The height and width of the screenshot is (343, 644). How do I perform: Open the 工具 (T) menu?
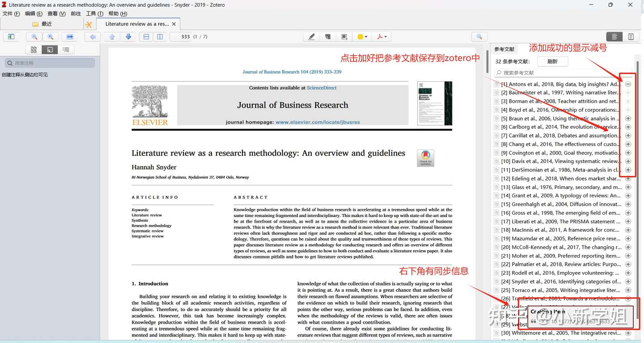click(x=94, y=14)
